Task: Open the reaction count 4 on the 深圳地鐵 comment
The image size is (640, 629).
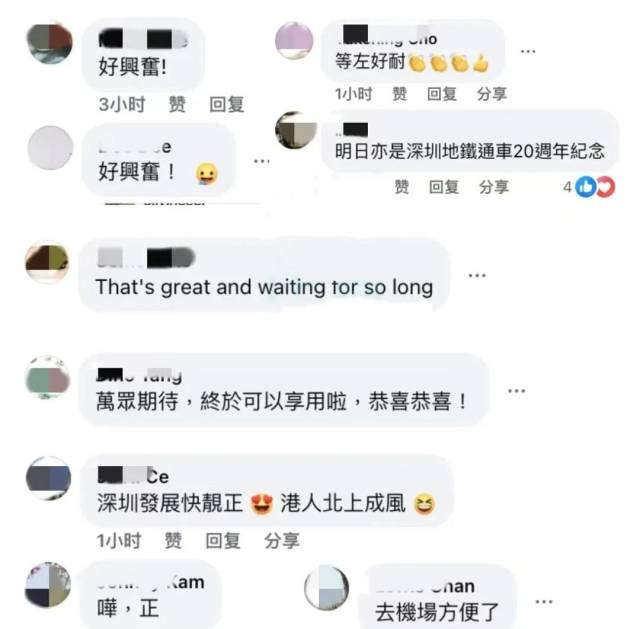Action: coord(567,187)
